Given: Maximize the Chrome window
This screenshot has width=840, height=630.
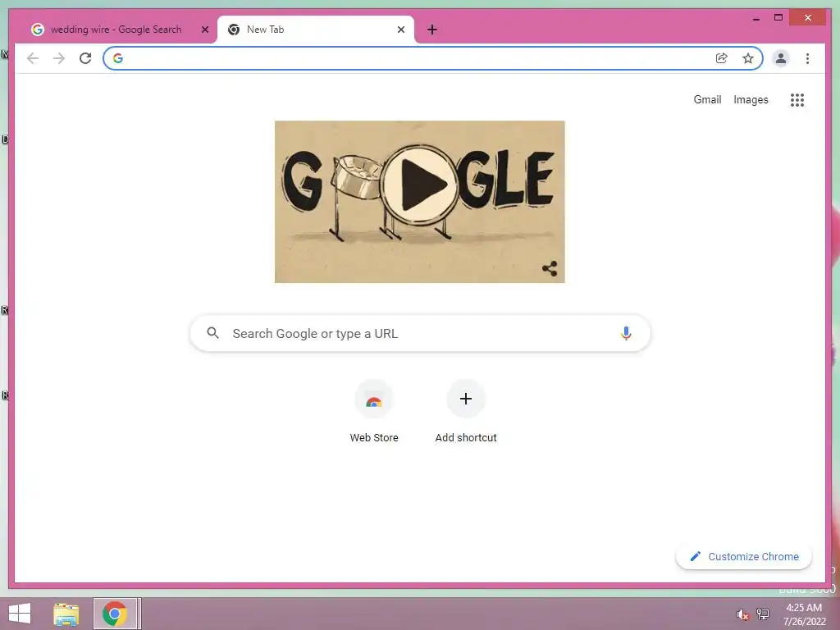Looking at the screenshot, I should coord(778,18).
